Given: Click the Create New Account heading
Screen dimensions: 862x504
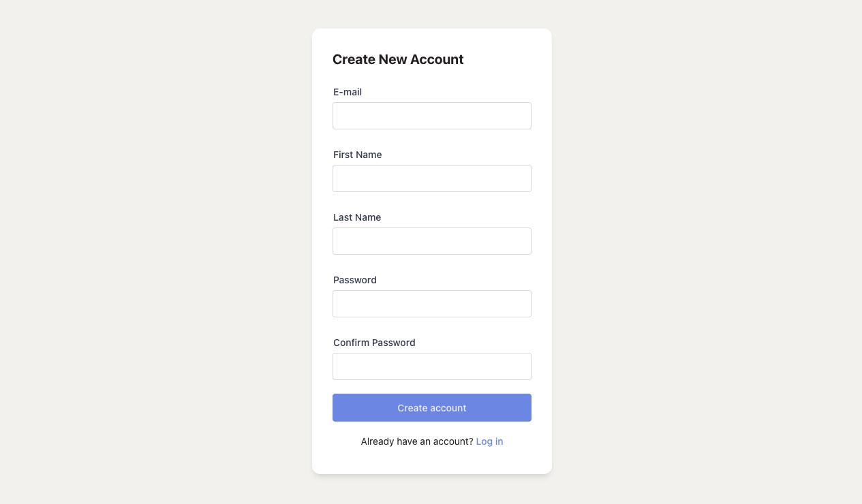Looking at the screenshot, I should click(398, 59).
